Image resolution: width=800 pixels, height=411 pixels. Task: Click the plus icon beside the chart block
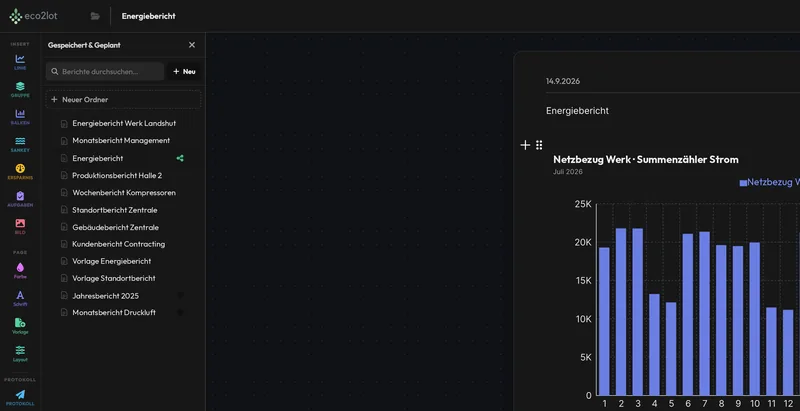point(525,145)
